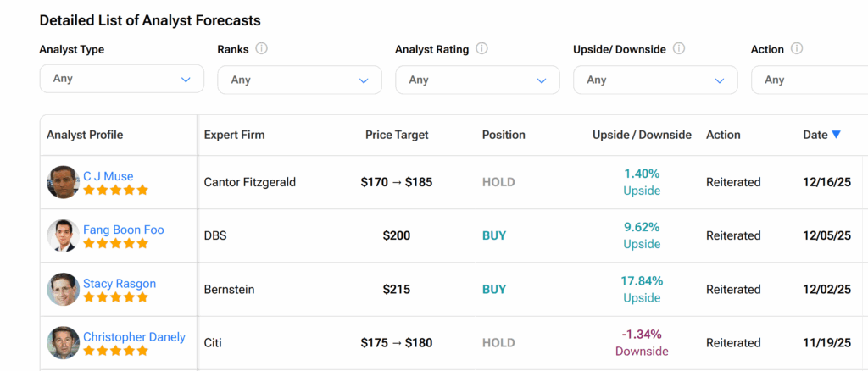868x371 pixels.
Task: Click the info icon next to Action filter
Action: coord(797,49)
